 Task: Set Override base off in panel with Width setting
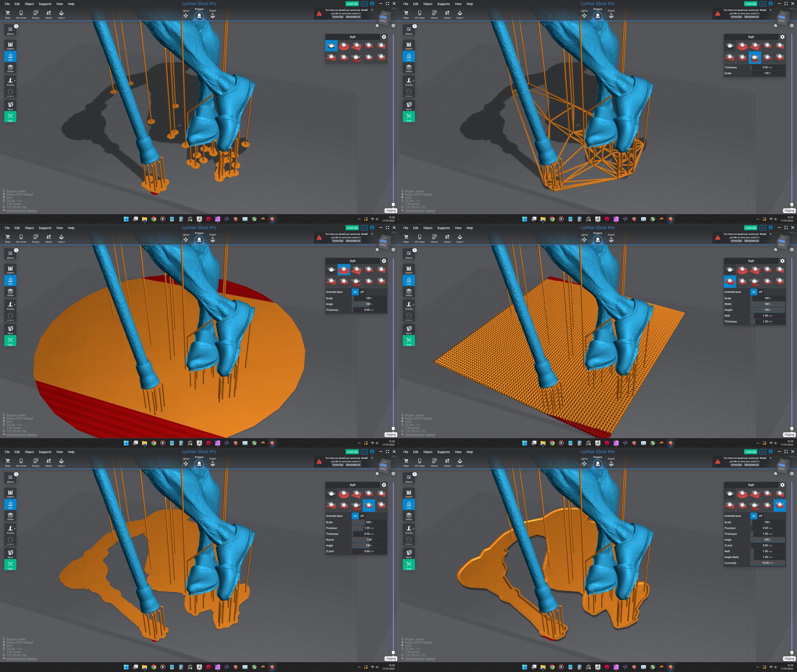[760, 292]
